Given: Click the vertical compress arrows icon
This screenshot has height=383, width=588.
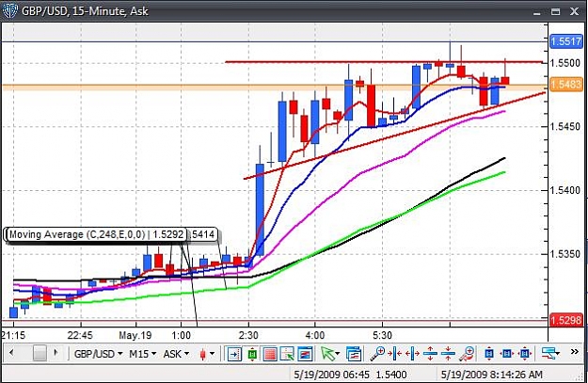Looking at the screenshot, I should click(448, 354).
